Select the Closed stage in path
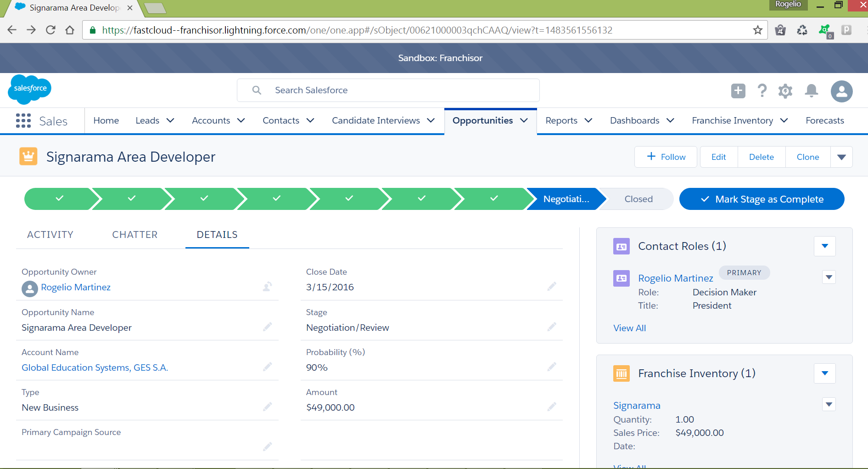Viewport: 868px width, 469px height. pyautogui.click(x=638, y=199)
